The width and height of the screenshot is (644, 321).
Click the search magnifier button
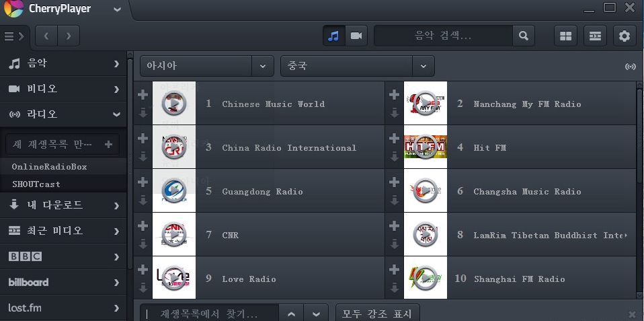click(x=524, y=36)
